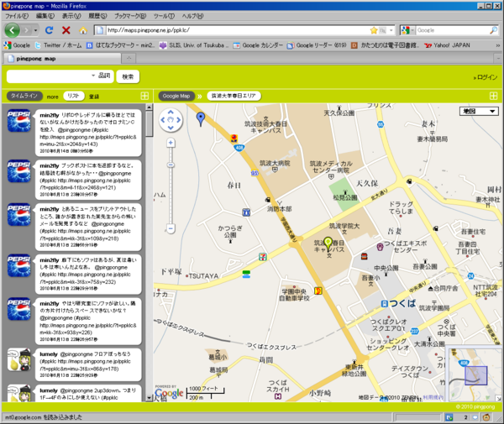Open the Google bookmark in bookmarks toolbar
The image size is (504, 424).
tap(17, 45)
